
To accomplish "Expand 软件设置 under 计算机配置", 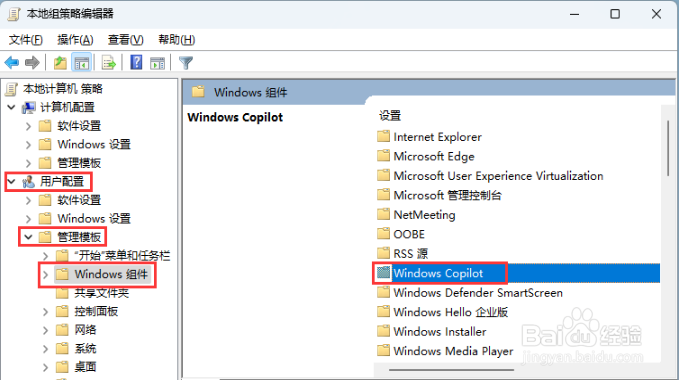I will pyautogui.click(x=29, y=126).
